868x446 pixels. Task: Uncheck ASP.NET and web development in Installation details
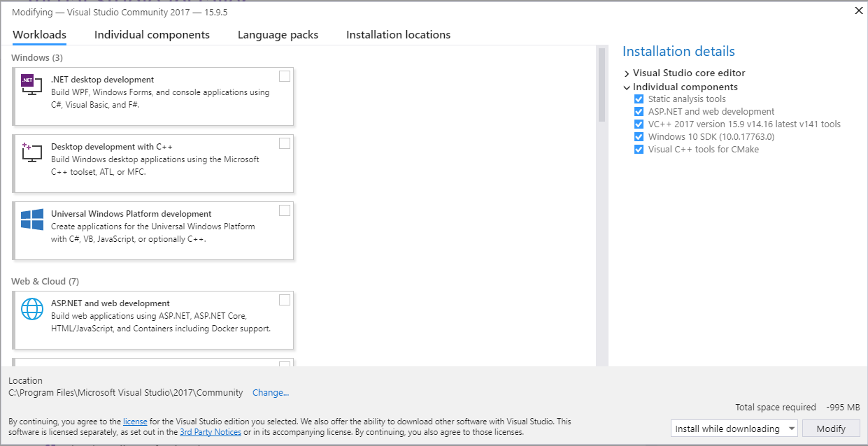[639, 112]
